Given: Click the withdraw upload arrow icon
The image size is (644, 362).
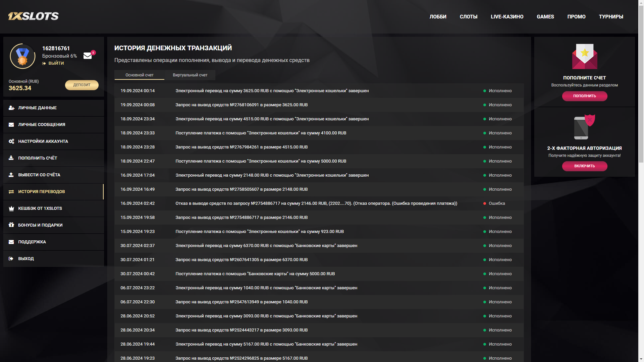Looking at the screenshot, I should [11, 175].
